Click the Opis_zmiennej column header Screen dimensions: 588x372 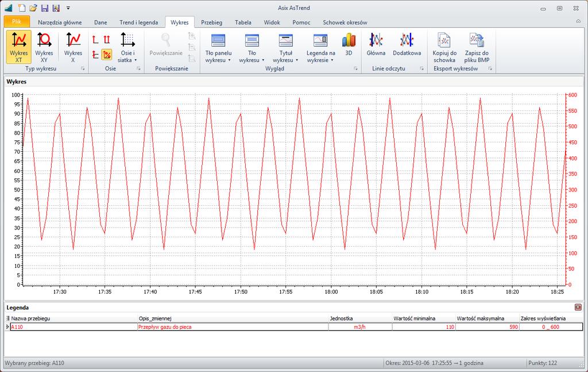(x=233, y=319)
